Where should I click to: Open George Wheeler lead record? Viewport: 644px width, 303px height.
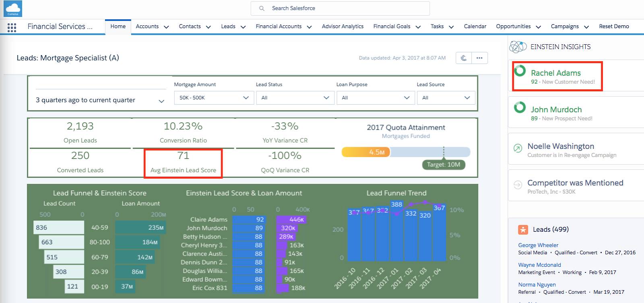click(x=538, y=245)
